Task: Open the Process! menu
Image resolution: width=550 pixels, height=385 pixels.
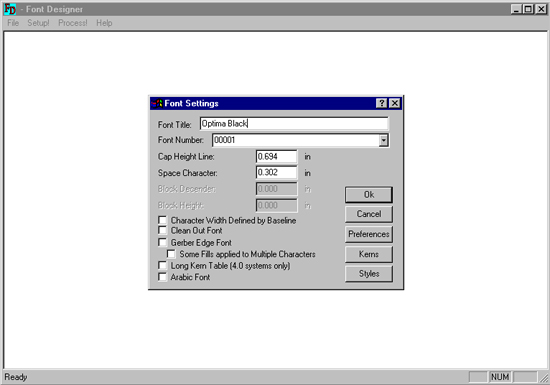Action: pyautogui.click(x=73, y=23)
